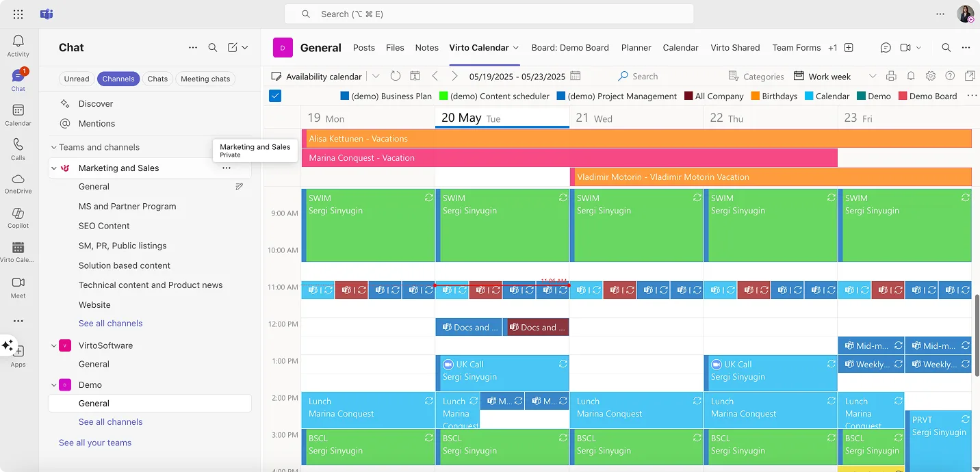Collapse the Marketing and Sales team
Image resolution: width=980 pixels, height=472 pixels.
(53, 168)
